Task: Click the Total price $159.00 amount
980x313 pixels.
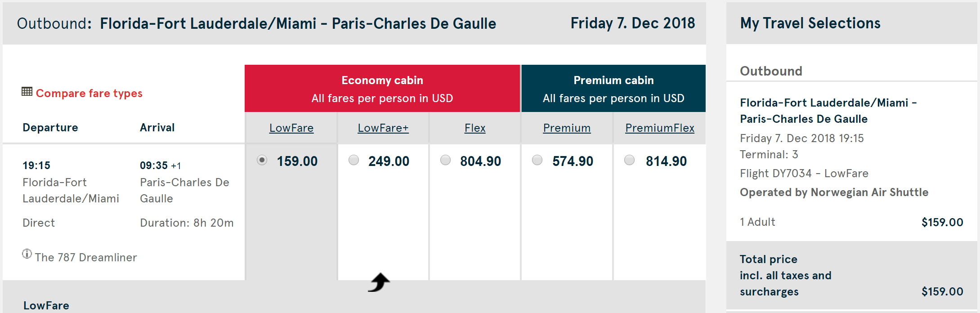Action: (x=942, y=291)
